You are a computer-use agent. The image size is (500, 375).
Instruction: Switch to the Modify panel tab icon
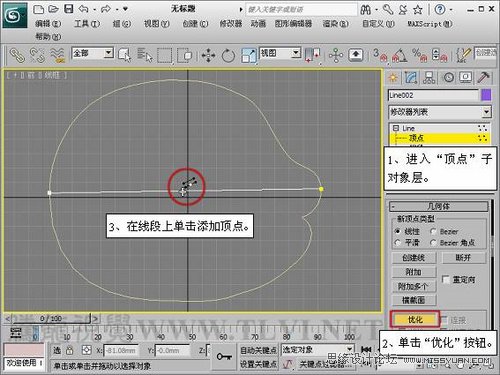(x=411, y=78)
